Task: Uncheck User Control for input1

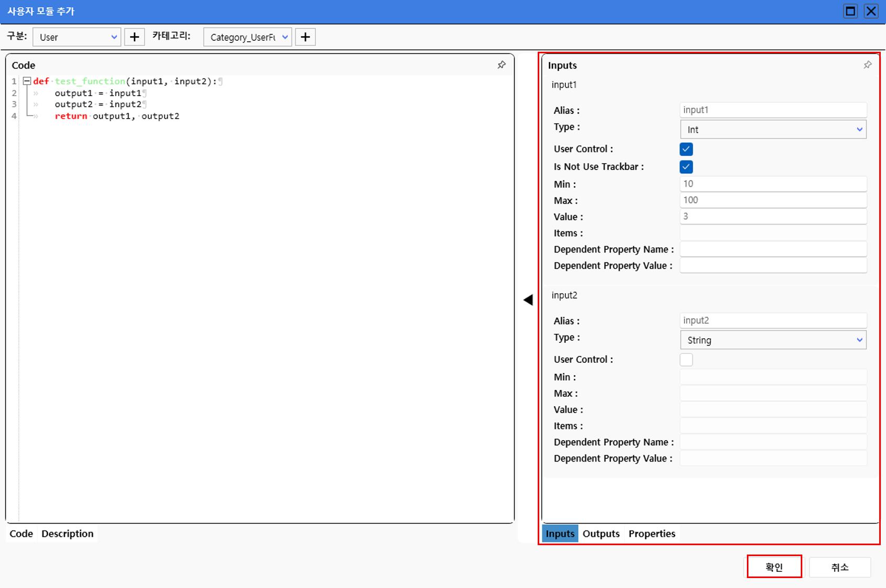Action: 686,149
